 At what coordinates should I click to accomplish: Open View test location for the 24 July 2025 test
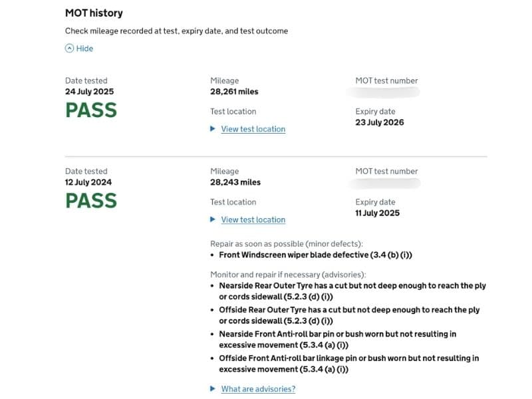click(x=253, y=129)
